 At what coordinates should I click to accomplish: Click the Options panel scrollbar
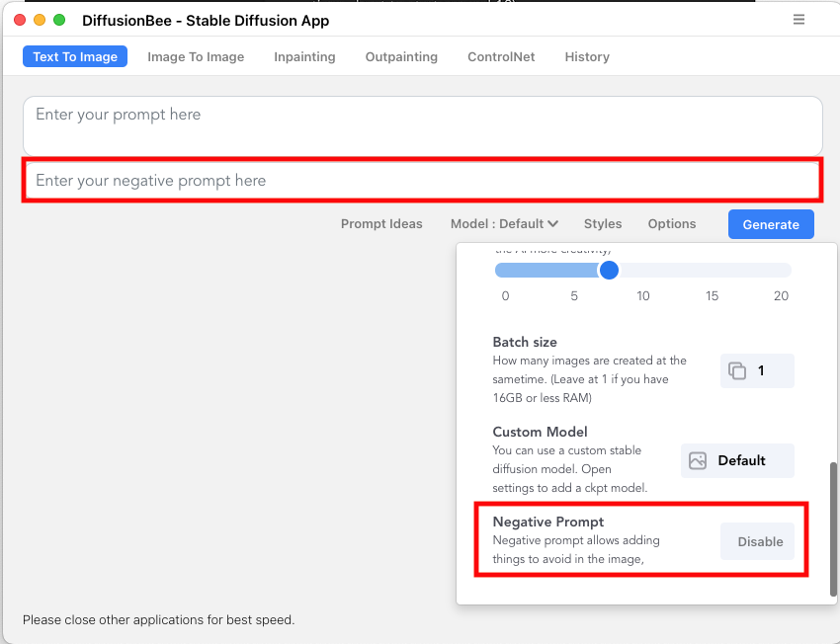833,528
